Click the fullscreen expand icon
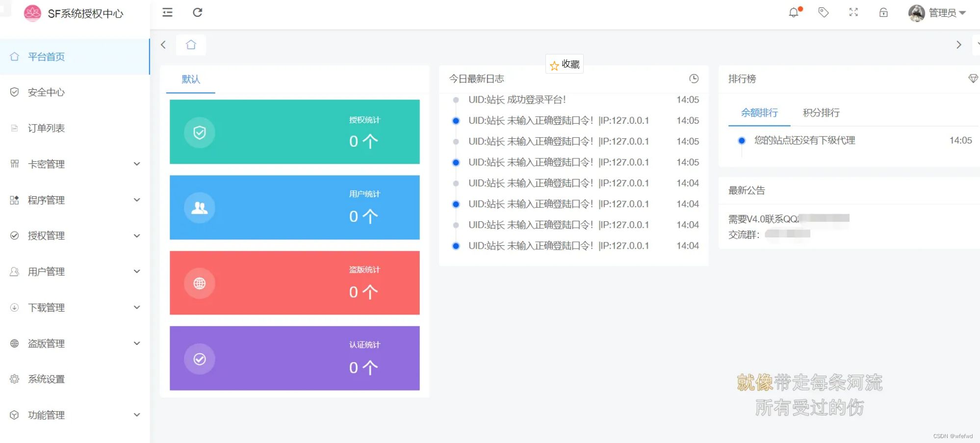980x443 pixels. 853,13
